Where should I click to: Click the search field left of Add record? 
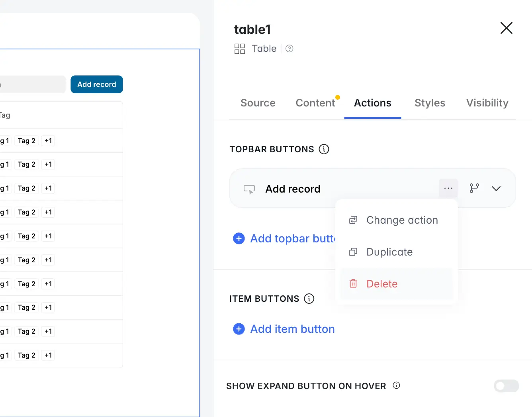tap(33, 85)
